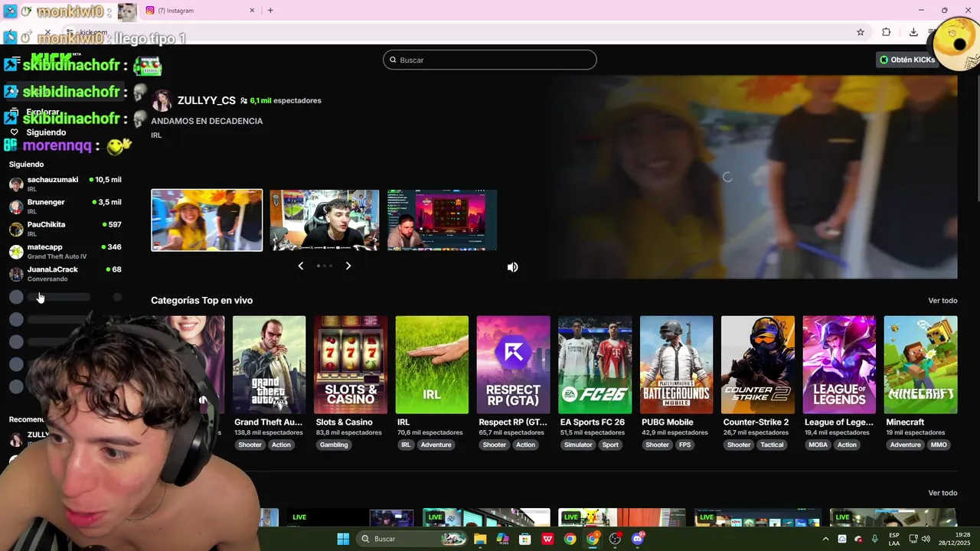The width and height of the screenshot is (980, 551).
Task: Open ESP LAA language switcher
Action: pyautogui.click(x=894, y=539)
